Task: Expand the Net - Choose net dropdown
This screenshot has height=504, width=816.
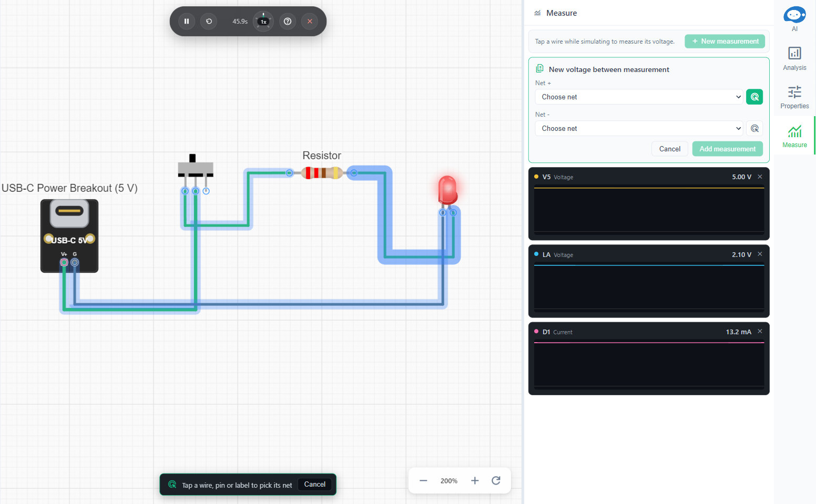Action: (639, 128)
